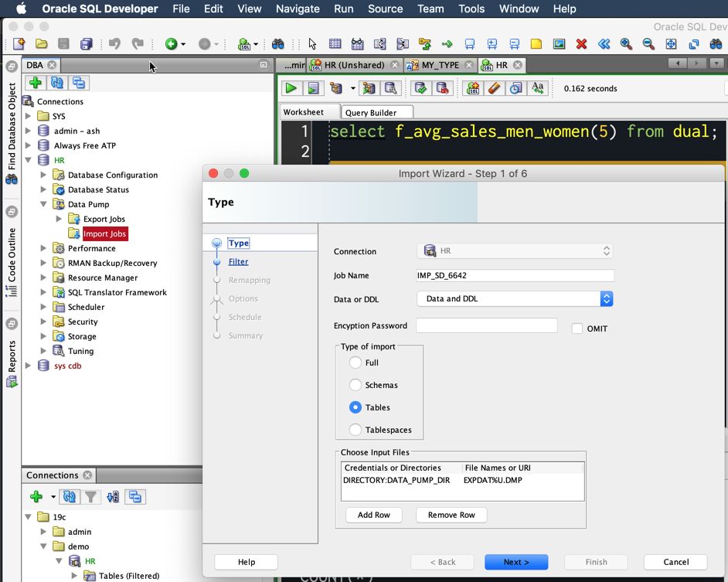Expand the Always Free ATP connection
The width and height of the screenshot is (728, 582).
coord(29,145)
